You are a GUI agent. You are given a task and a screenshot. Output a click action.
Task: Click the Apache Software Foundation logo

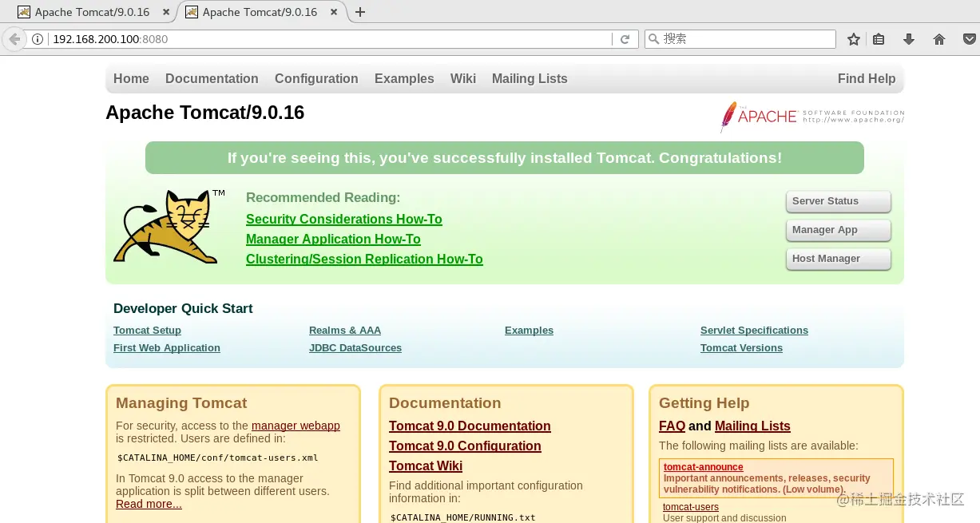click(811, 117)
